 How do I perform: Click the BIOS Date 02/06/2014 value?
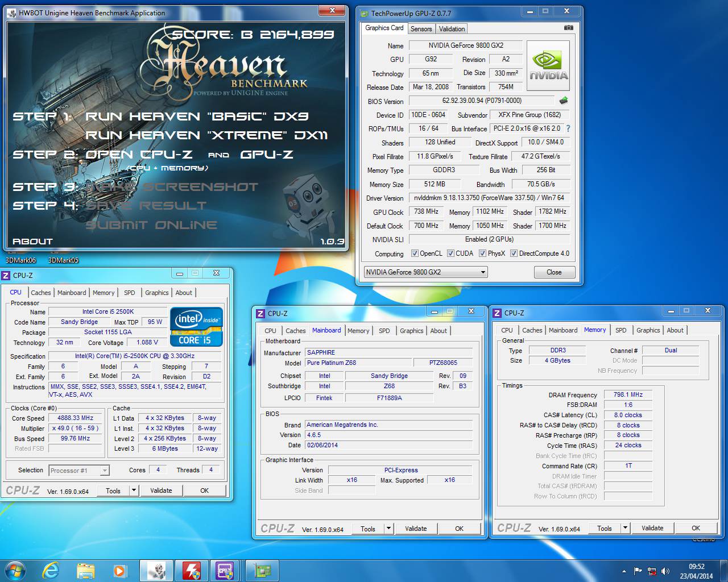[x=389, y=445]
